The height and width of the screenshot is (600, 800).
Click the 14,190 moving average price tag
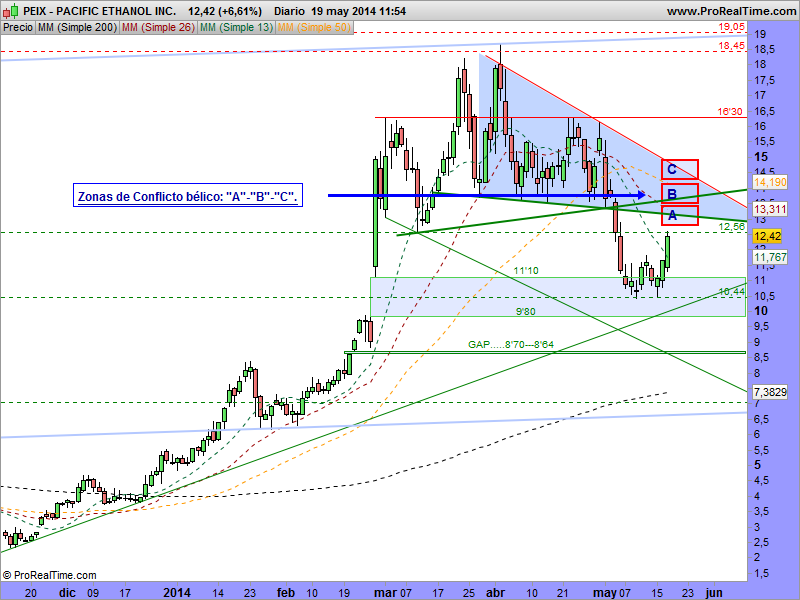pos(770,182)
